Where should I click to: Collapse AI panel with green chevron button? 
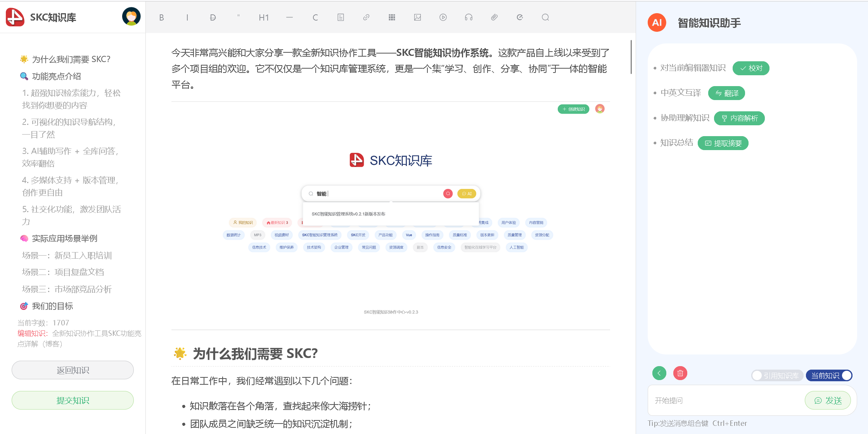coord(659,373)
